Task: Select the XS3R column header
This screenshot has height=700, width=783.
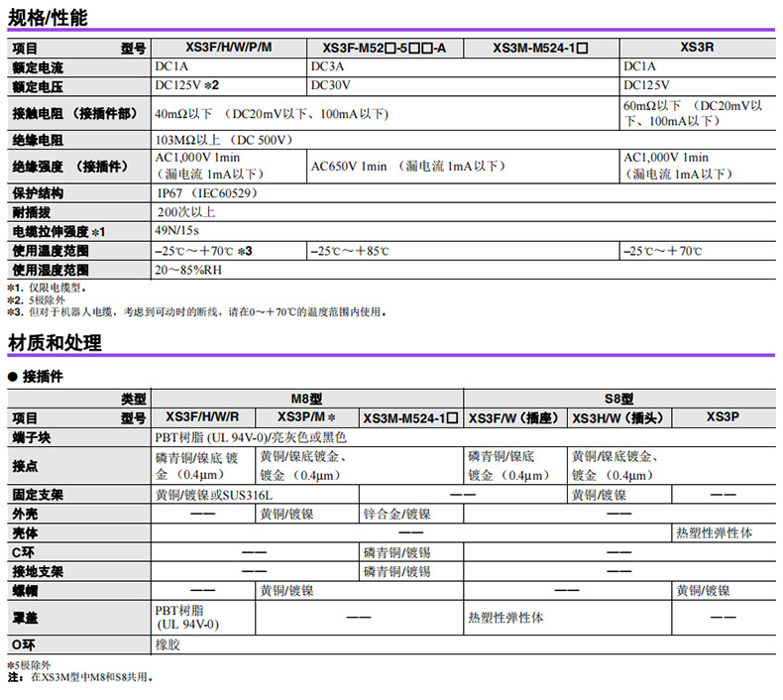Action: tap(697, 47)
